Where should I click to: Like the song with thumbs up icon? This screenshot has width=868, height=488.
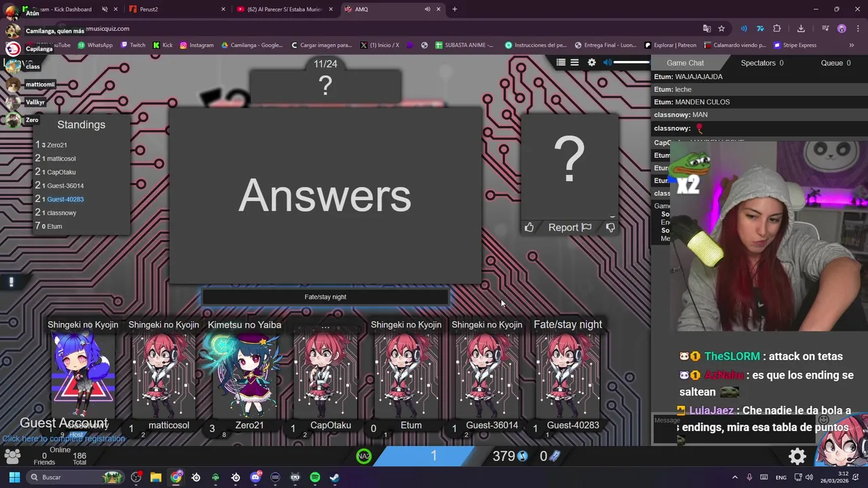(529, 228)
